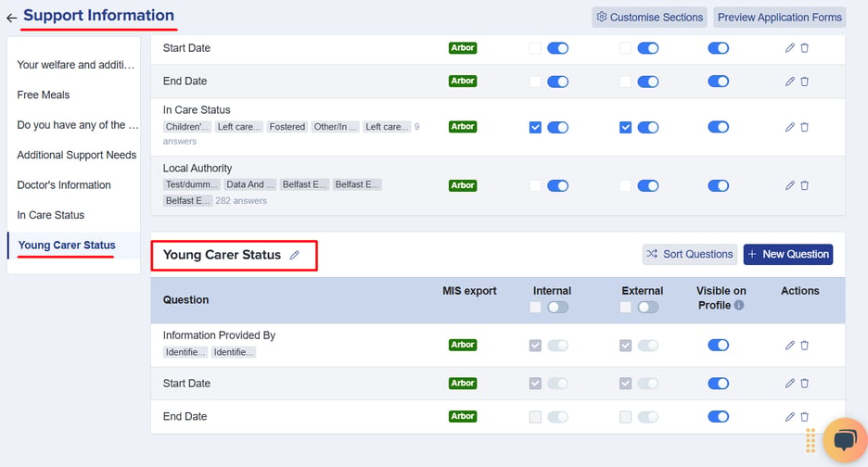The height and width of the screenshot is (467, 868).
Task: Click Sort Questions button
Action: 690,255
